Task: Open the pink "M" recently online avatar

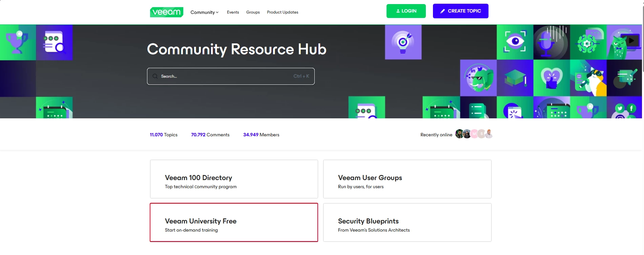Action: click(474, 134)
